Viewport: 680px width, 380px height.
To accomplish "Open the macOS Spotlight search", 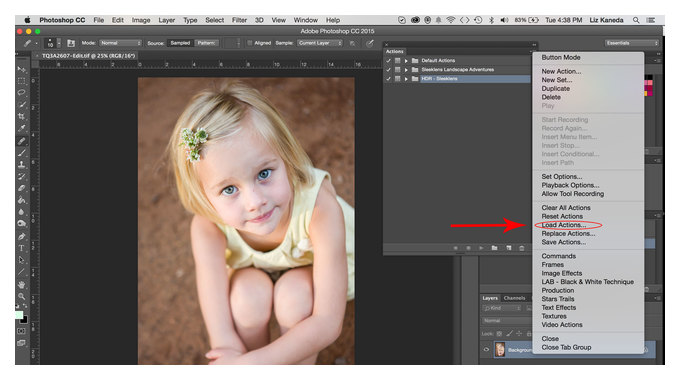I will [x=636, y=20].
